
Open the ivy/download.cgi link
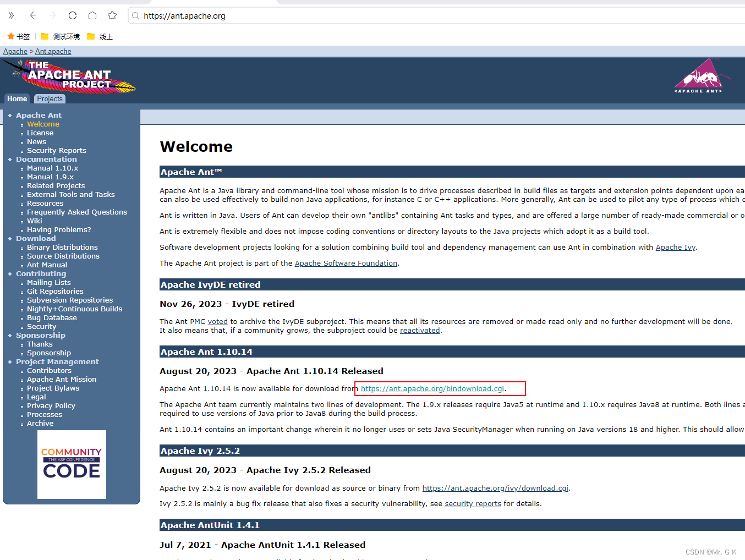click(x=495, y=488)
